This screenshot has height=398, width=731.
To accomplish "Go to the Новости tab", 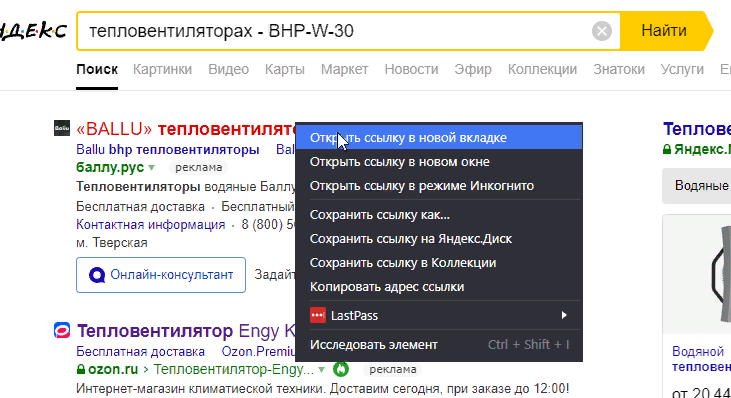I will click(x=411, y=69).
